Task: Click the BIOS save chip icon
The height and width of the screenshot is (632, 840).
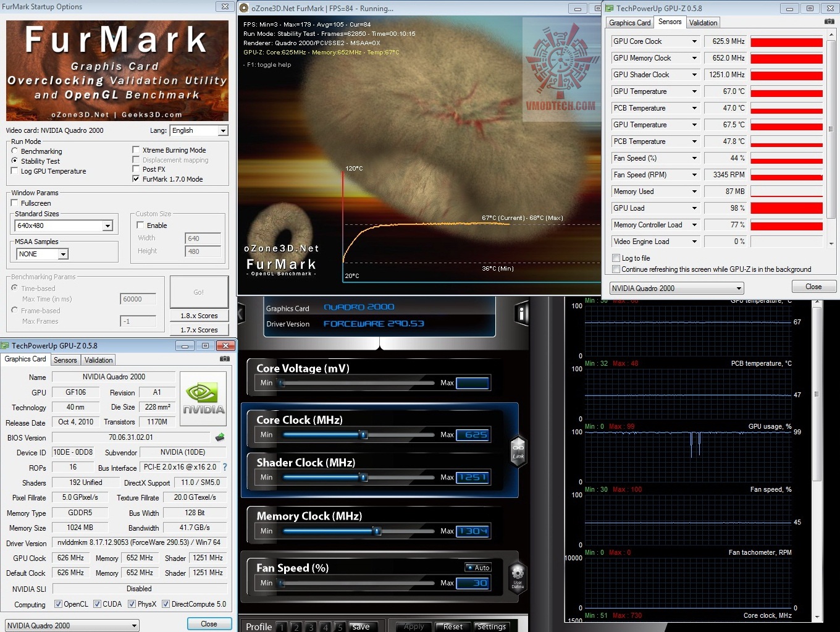Action: coord(220,437)
